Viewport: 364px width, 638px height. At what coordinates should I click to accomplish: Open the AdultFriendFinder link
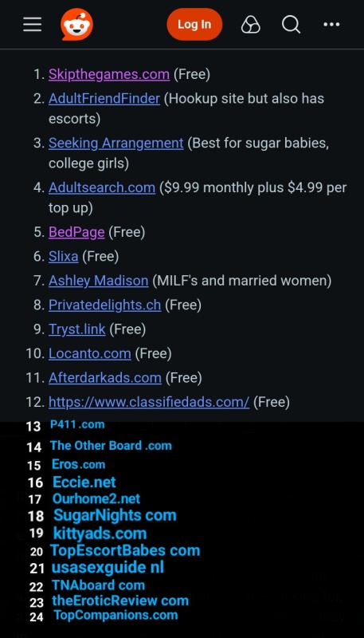[x=104, y=98]
